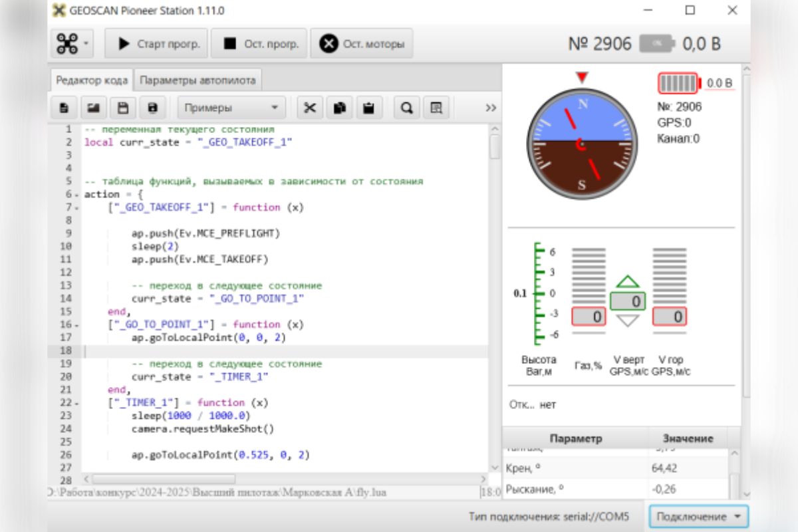
Task: Click the code editor horizontal scrollbar
Action: 163,479
